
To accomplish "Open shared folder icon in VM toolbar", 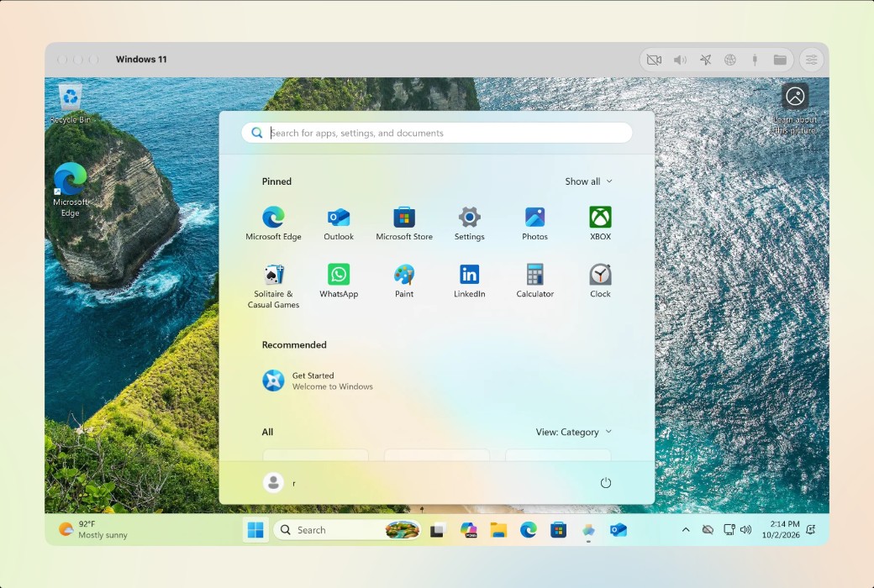I will tap(780, 60).
